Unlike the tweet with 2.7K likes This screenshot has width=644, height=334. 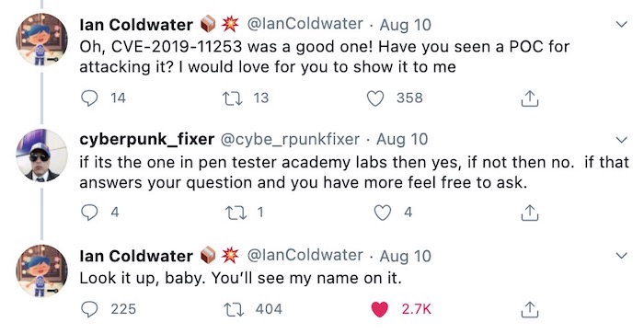379,309
